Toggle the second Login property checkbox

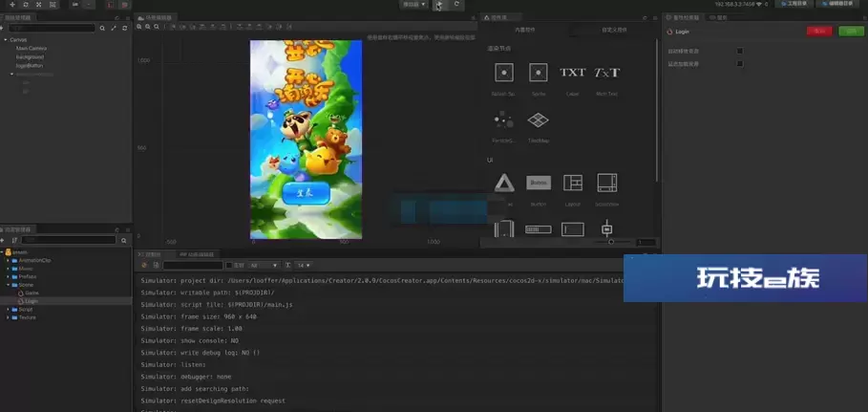click(x=740, y=64)
